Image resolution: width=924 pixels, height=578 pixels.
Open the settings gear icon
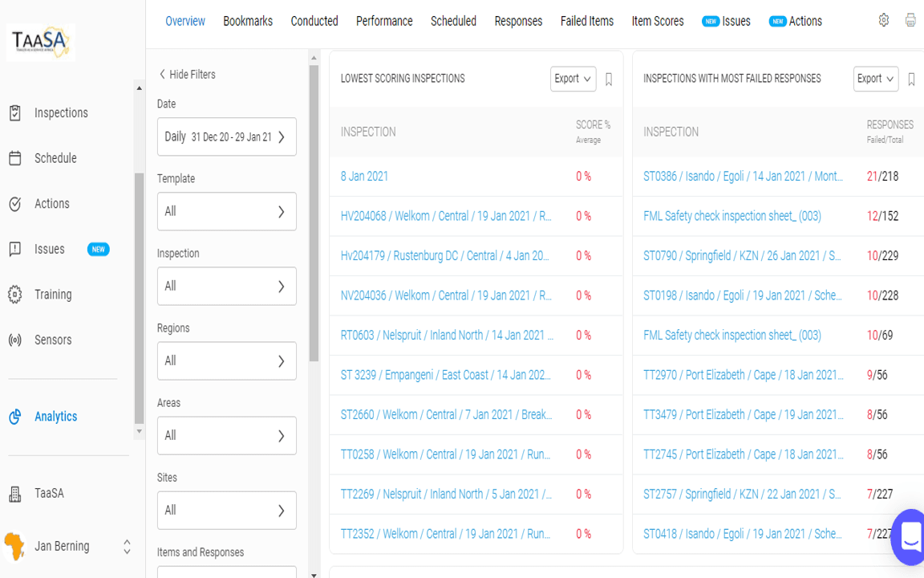[x=883, y=21]
